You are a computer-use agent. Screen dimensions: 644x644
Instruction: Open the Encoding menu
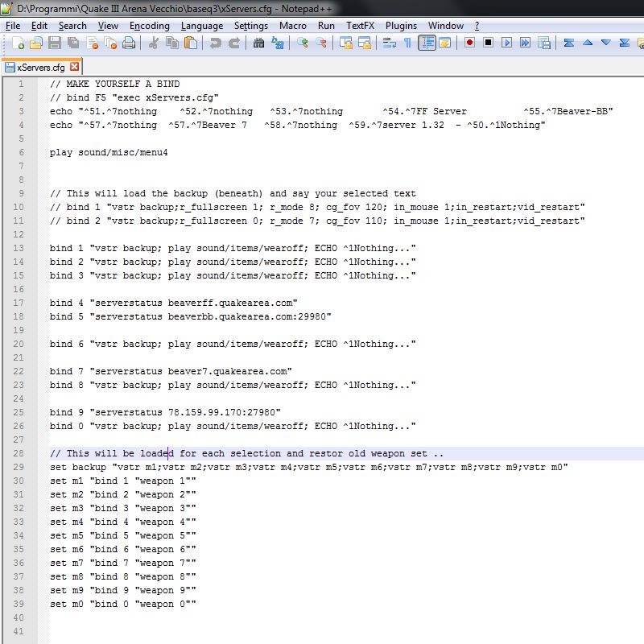(x=150, y=26)
